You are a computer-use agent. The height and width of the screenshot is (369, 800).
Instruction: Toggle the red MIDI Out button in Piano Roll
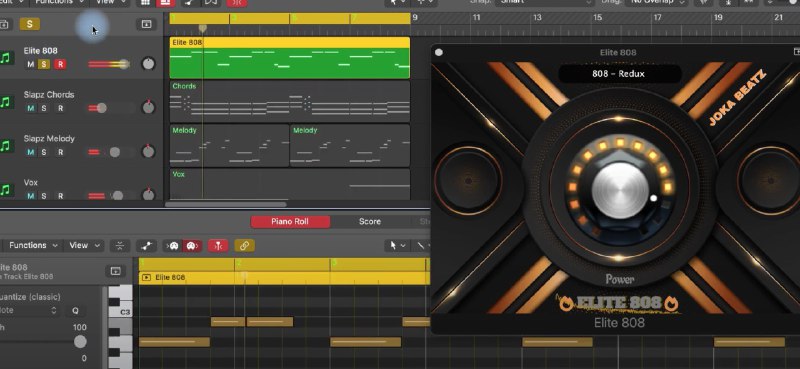pos(192,246)
